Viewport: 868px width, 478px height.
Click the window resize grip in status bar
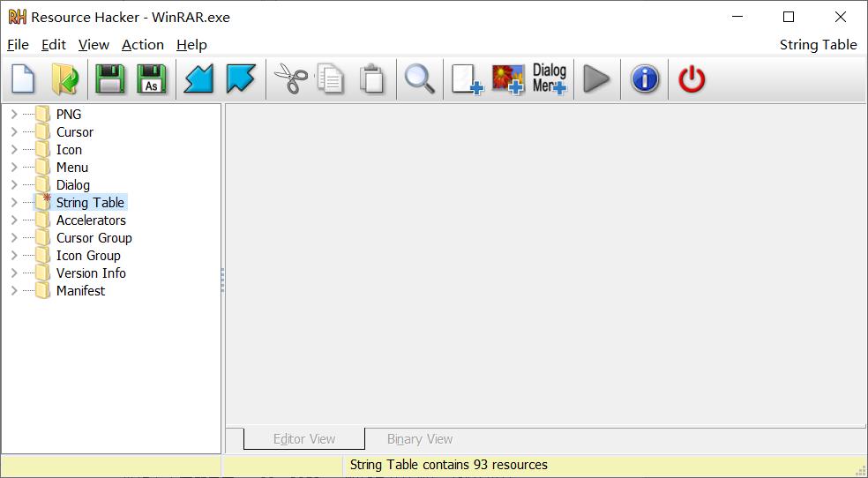pos(860,471)
